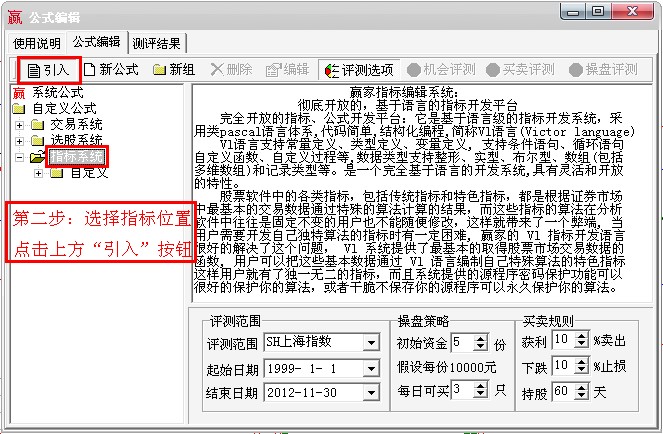
Task: Click the 买卖评测 toolbar button
Action: tap(519, 70)
